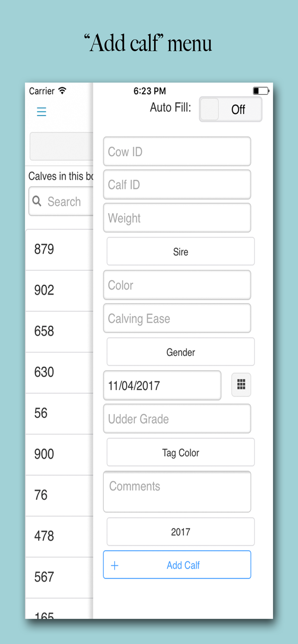298x644 pixels.
Task: Click the Calving Ease field
Action: coord(177,318)
